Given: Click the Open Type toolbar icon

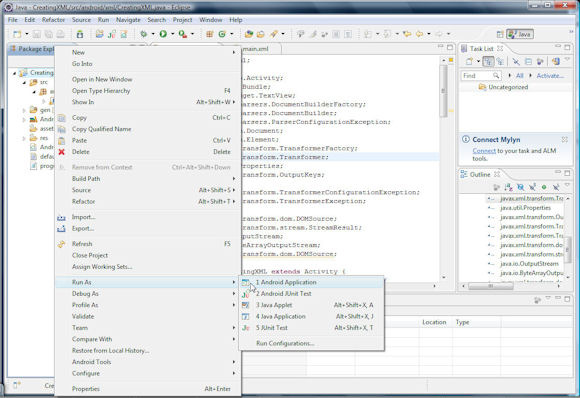Looking at the screenshot, I should click(x=249, y=34).
